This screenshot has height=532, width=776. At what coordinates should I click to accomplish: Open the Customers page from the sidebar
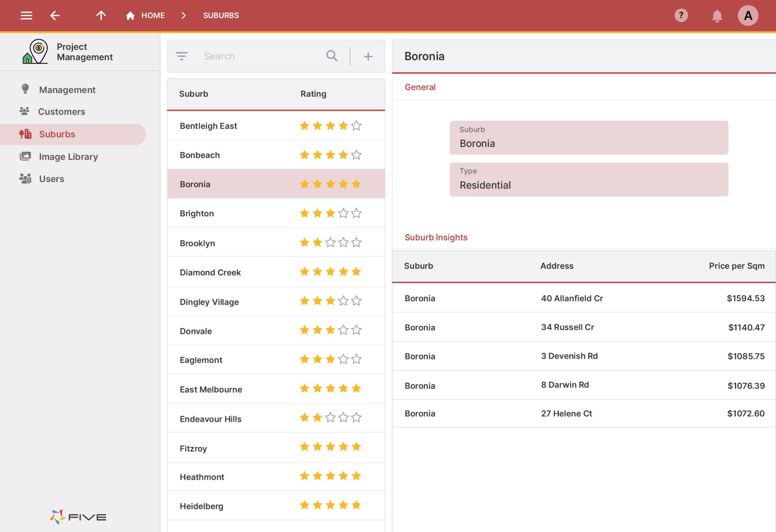61,111
